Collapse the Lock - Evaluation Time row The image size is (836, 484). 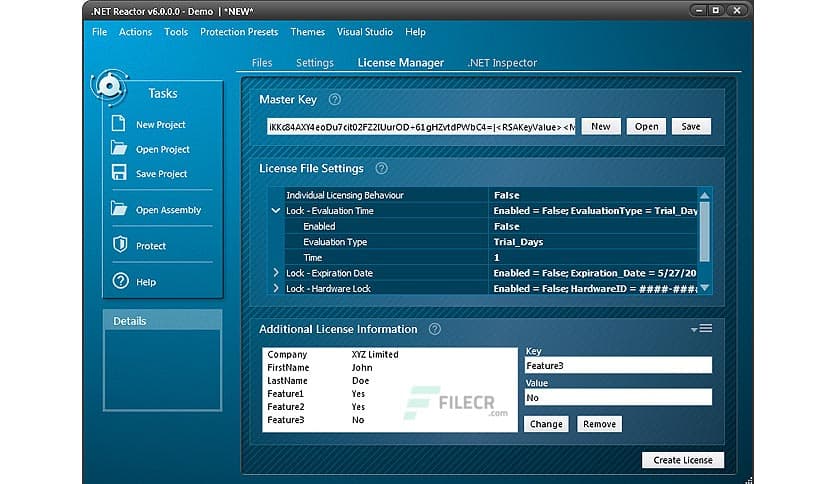(276, 211)
